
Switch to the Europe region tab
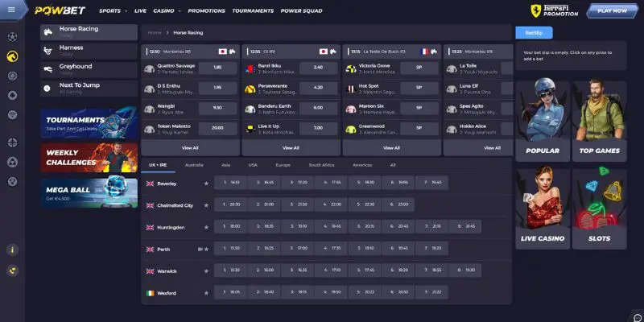283,165
